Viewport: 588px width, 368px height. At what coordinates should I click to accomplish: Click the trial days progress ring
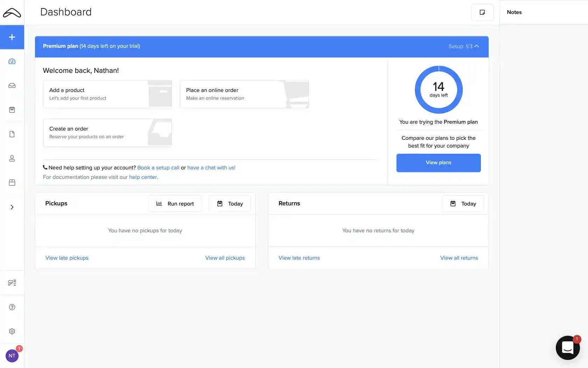click(x=438, y=90)
